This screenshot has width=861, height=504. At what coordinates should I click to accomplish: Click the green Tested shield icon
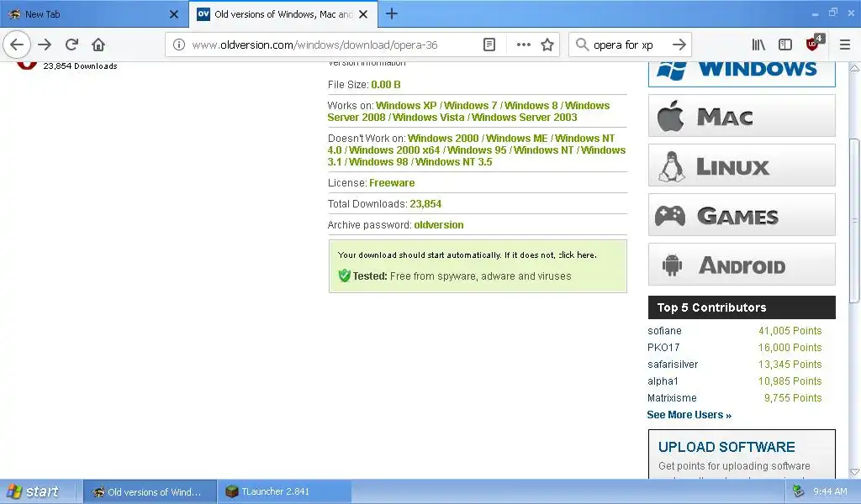tap(344, 276)
